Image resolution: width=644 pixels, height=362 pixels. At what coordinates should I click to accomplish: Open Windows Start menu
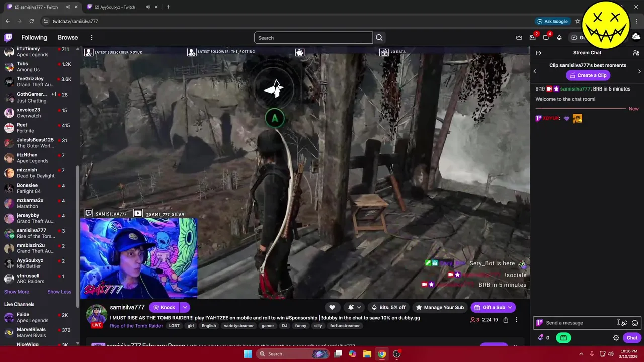pyautogui.click(x=248, y=354)
